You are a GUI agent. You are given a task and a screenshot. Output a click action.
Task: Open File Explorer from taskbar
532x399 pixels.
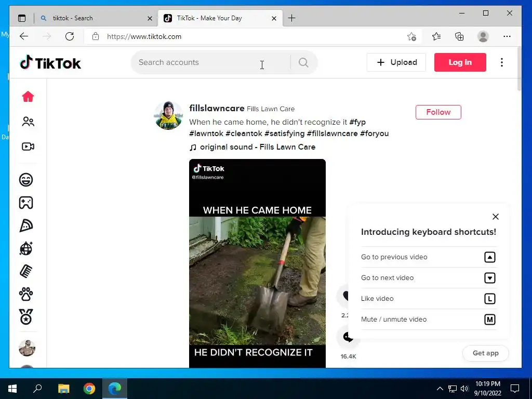click(63, 389)
